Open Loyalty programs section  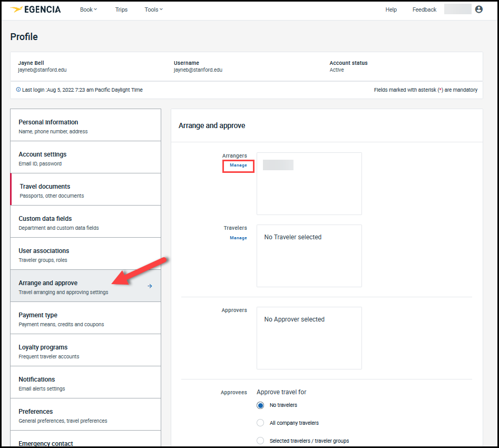(x=85, y=350)
